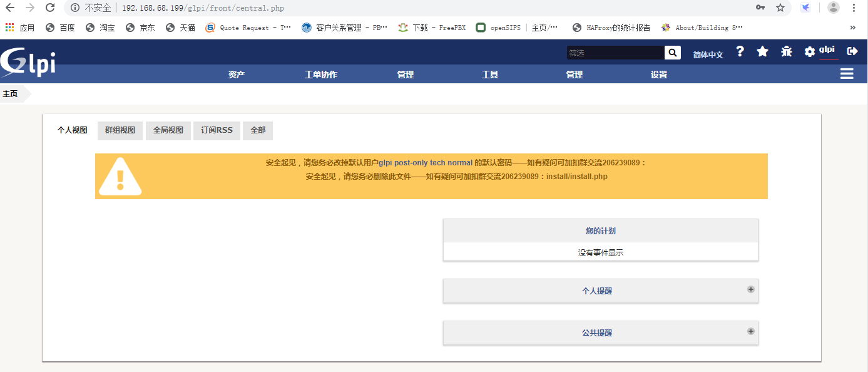Open the hamburger menu icon

[847, 74]
